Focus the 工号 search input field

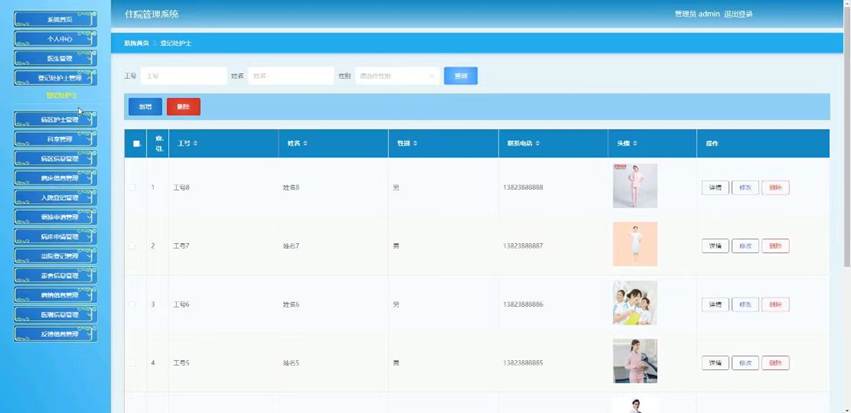tap(183, 76)
